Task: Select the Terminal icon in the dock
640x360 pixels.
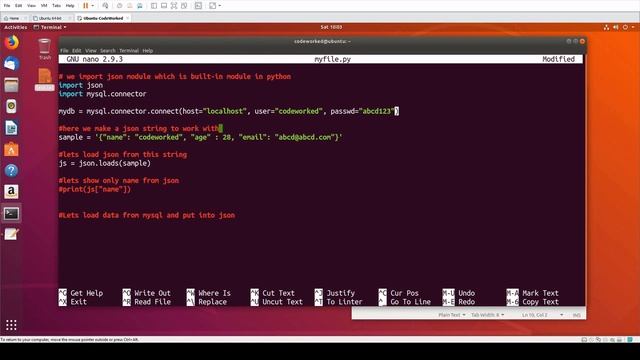Action: [x=11, y=213]
